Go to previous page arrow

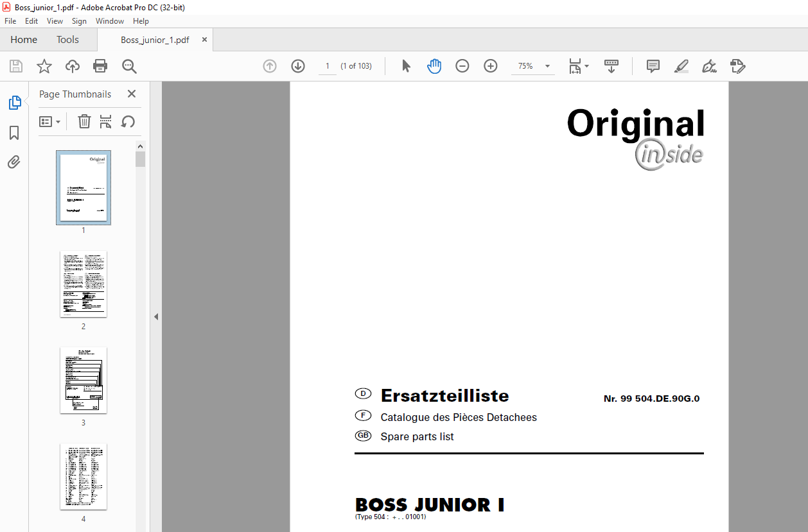pyautogui.click(x=270, y=66)
